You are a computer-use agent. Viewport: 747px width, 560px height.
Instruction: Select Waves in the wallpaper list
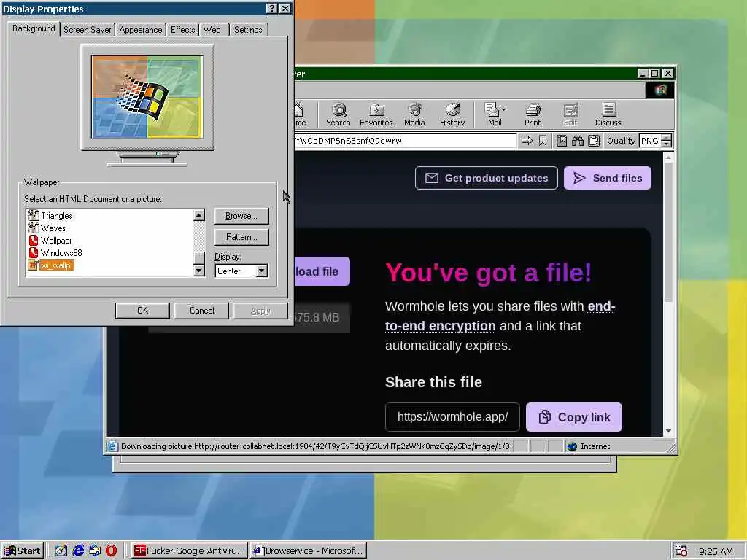click(53, 228)
